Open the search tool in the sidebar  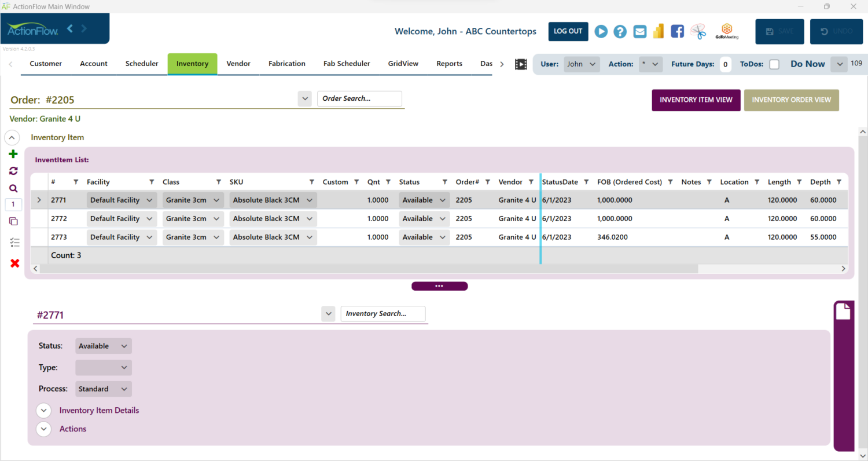[x=13, y=188]
